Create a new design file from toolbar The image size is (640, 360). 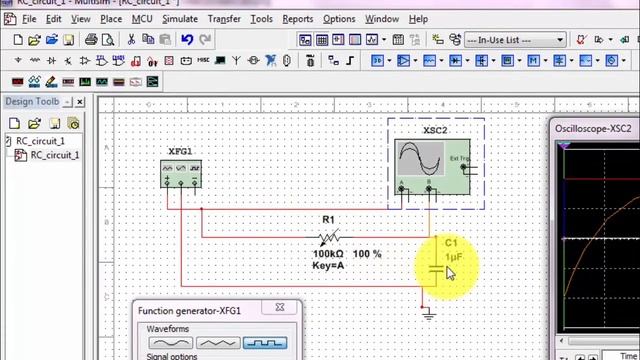tap(18, 40)
